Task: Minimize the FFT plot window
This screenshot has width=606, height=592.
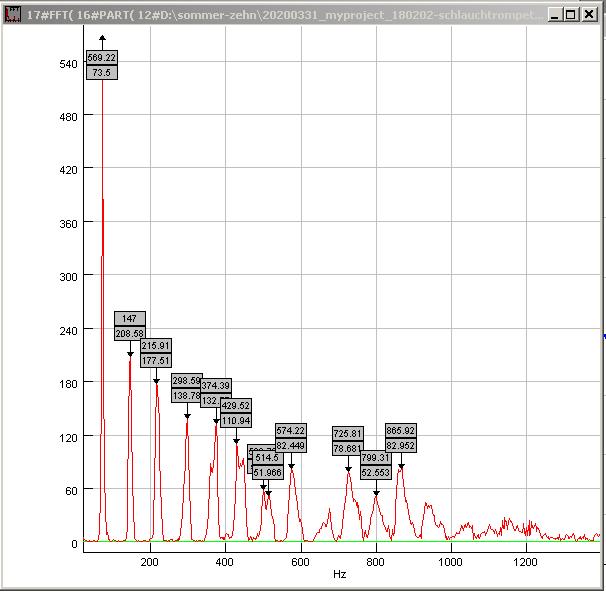Action: coord(553,15)
